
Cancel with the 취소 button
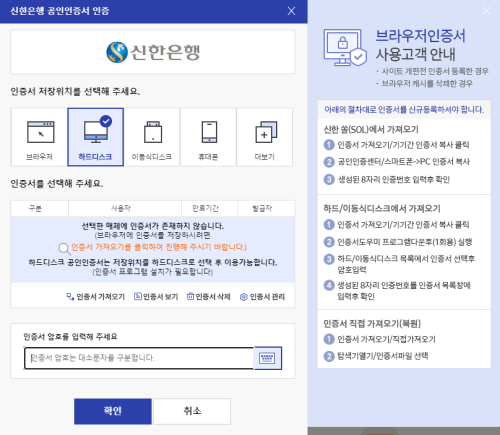coord(192,411)
